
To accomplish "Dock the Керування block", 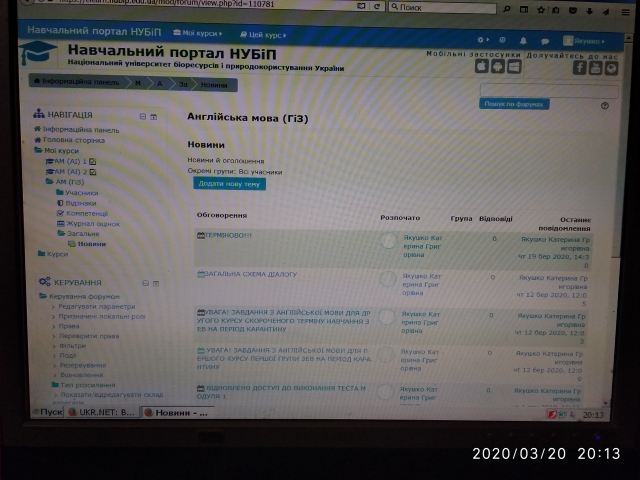I will pyautogui.click(x=156, y=283).
